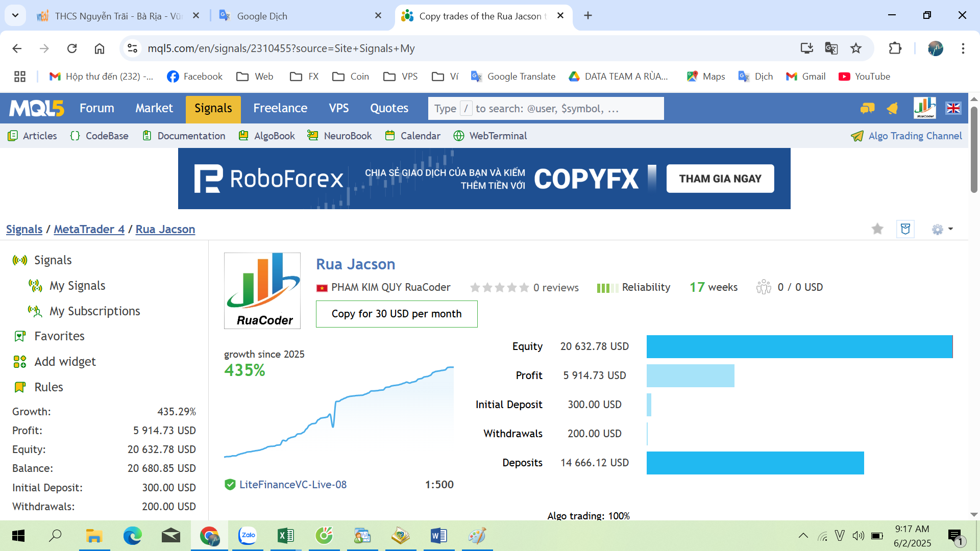Click the MQL5 logo
This screenshot has width=980, height=551.
pyautogui.click(x=37, y=108)
